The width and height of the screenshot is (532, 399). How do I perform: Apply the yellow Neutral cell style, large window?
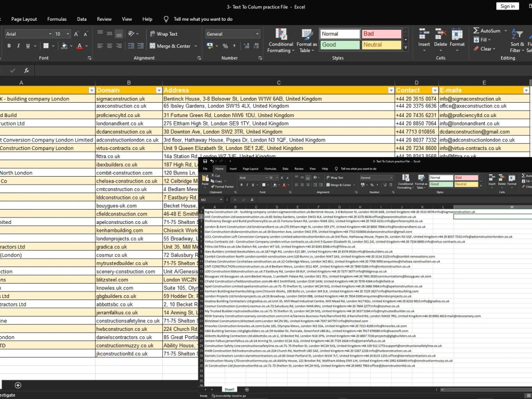point(381,45)
